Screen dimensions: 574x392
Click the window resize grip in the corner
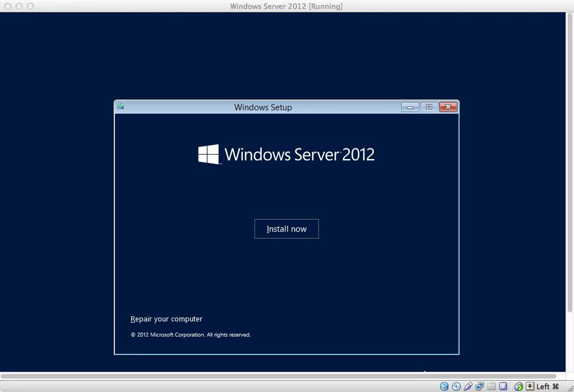570,388
